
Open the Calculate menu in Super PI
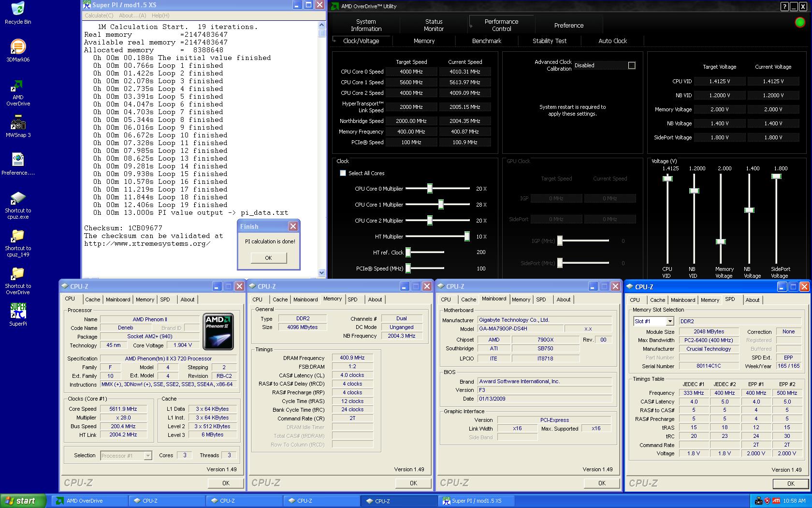[98, 15]
